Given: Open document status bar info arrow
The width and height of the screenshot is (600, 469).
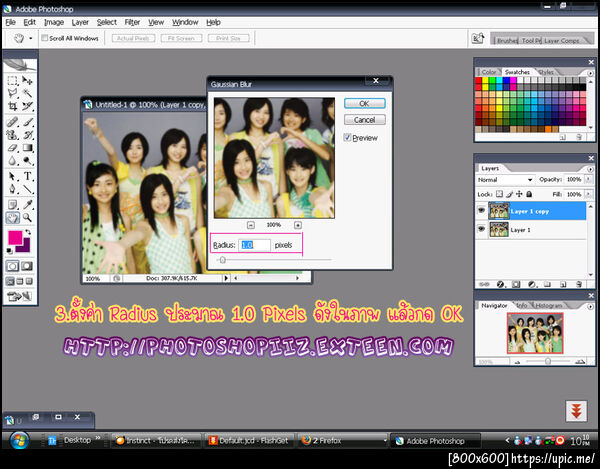Looking at the screenshot, I should tap(226, 278).
